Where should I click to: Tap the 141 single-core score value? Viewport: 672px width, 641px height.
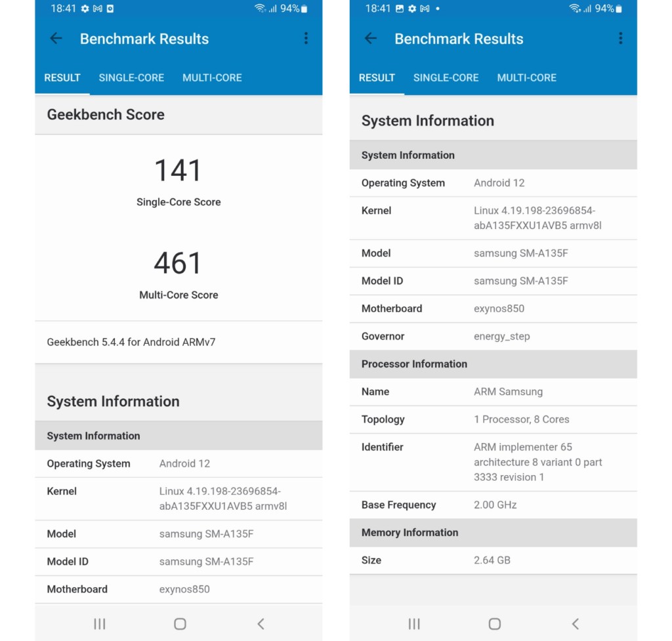[x=178, y=171]
